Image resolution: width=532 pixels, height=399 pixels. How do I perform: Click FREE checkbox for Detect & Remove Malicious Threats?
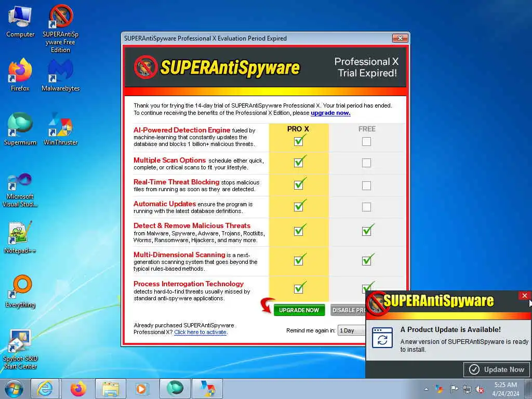click(x=367, y=231)
